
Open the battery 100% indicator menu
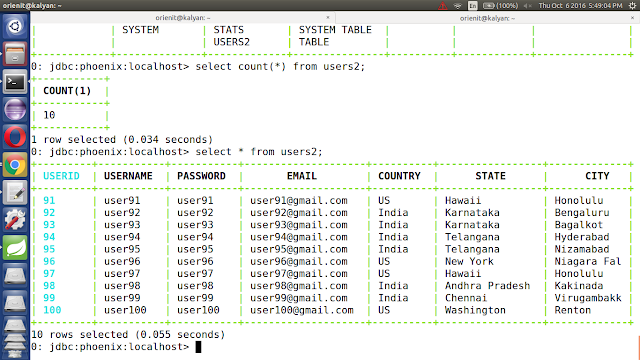coord(500,6)
